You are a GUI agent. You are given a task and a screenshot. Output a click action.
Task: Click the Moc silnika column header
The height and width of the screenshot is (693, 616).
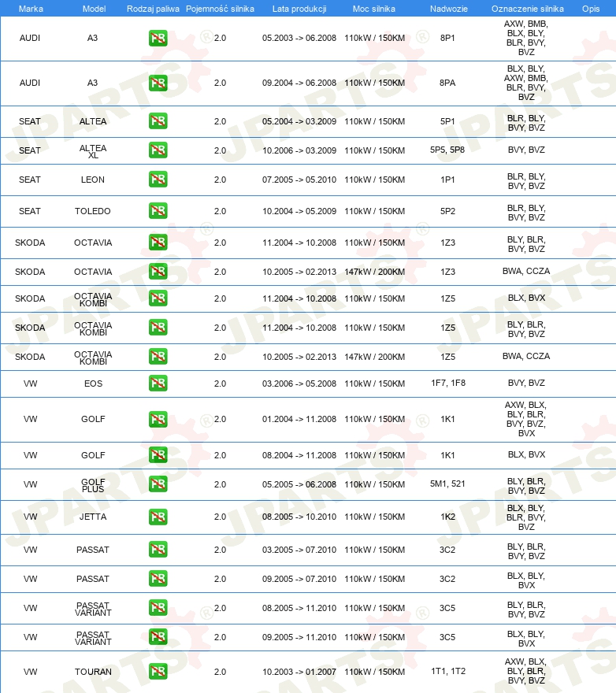coord(373,9)
